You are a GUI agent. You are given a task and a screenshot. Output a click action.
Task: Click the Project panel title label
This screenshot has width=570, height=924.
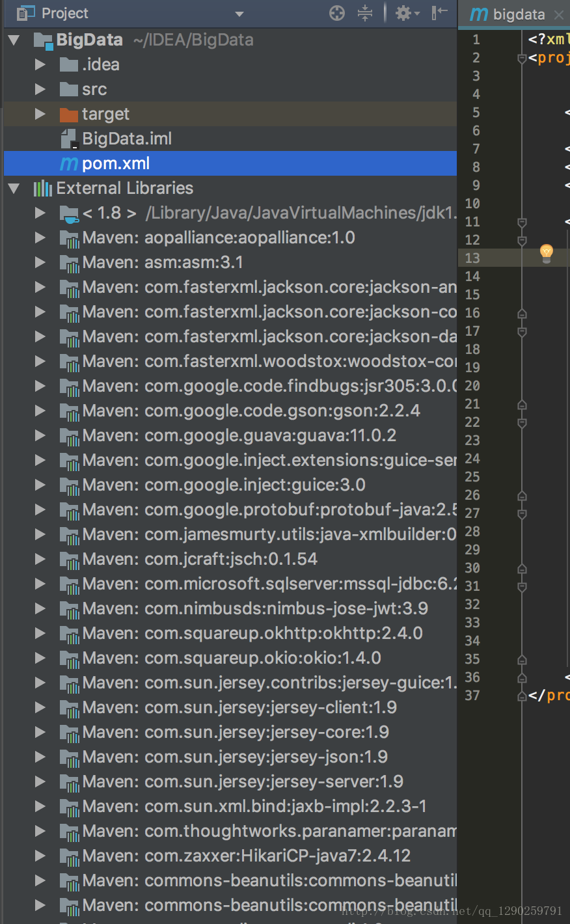[x=65, y=13]
